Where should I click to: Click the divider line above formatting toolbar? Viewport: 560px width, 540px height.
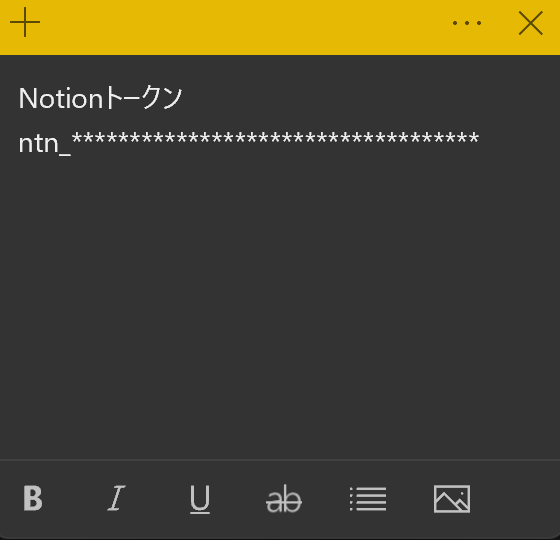(280, 460)
